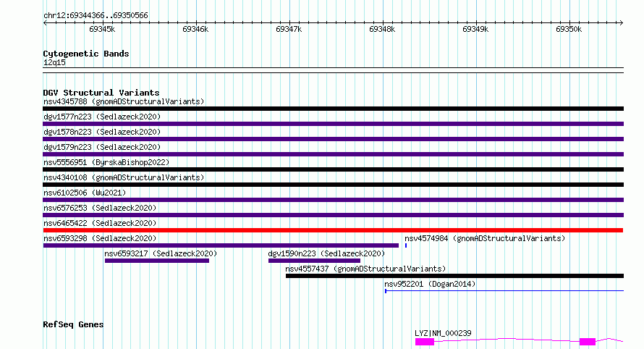Select the black bar under nsv4345788
This screenshot has height=349, width=644.
333,109
